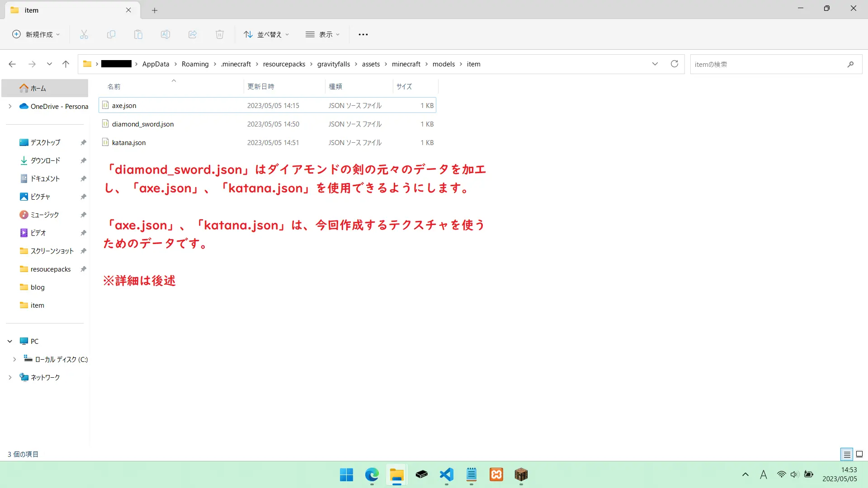Expand the OneDrive - Personal tree node

[x=10, y=107]
